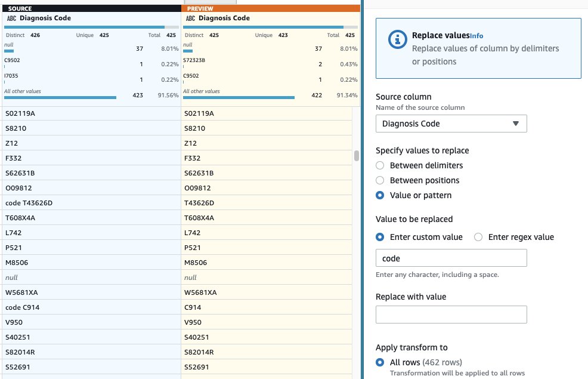Viewport: 588px width, 379px height.
Task: Click the preview Diagnosis Code column title
Action: point(224,18)
